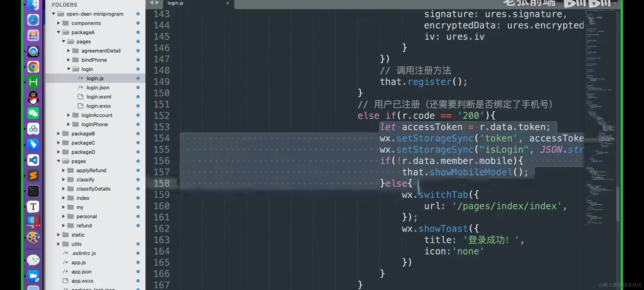The height and width of the screenshot is (290, 644).
Task: Collapse the login folder tree
Action: [x=68, y=69]
